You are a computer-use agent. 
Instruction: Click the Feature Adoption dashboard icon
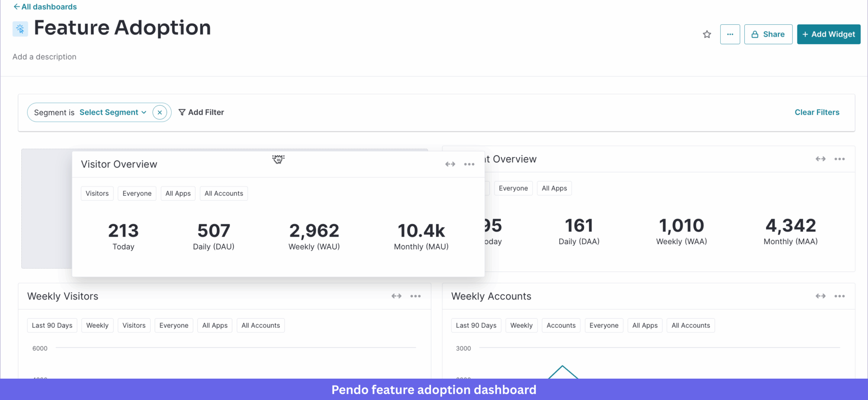[x=20, y=28]
